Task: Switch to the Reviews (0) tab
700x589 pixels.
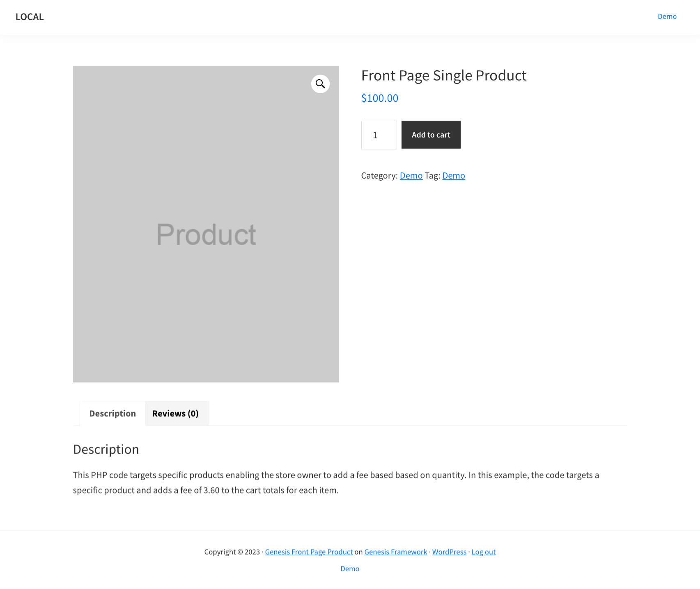Action: pyautogui.click(x=175, y=413)
